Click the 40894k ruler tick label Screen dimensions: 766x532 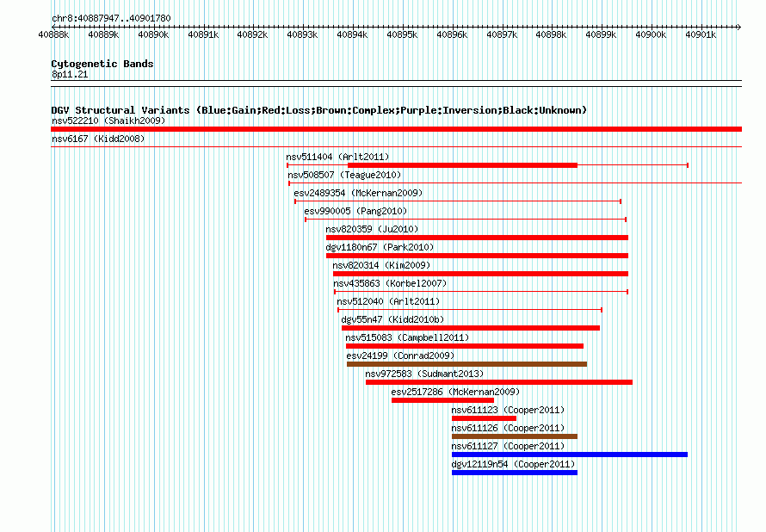(352, 34)
